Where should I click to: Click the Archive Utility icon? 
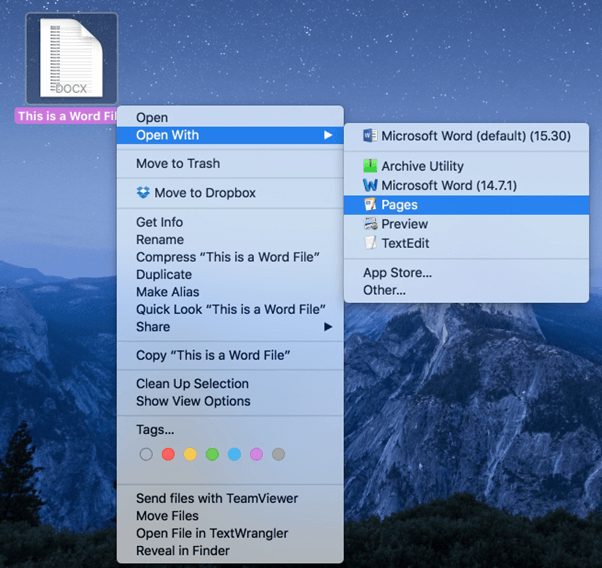pos(370,166)
